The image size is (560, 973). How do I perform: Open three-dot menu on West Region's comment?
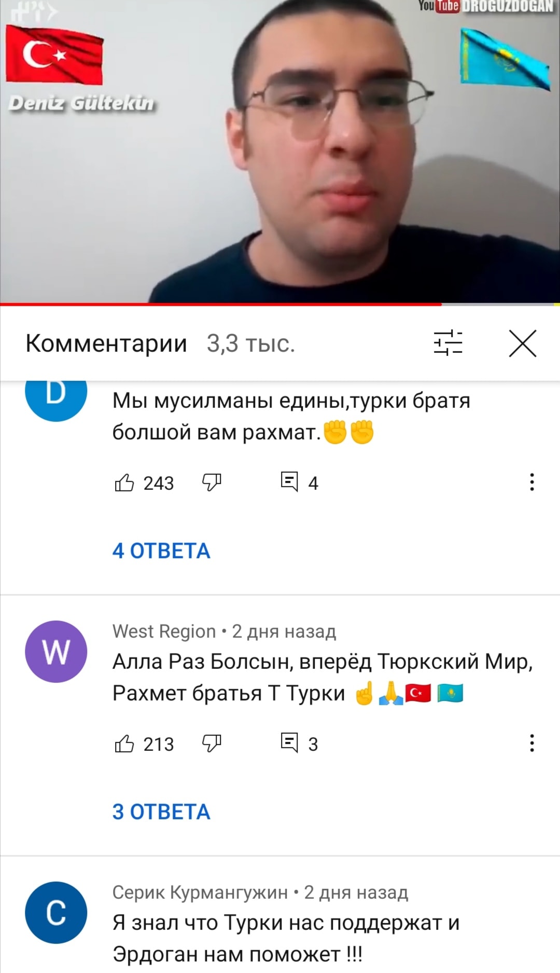pyautogui.click(x=531, y=743)
